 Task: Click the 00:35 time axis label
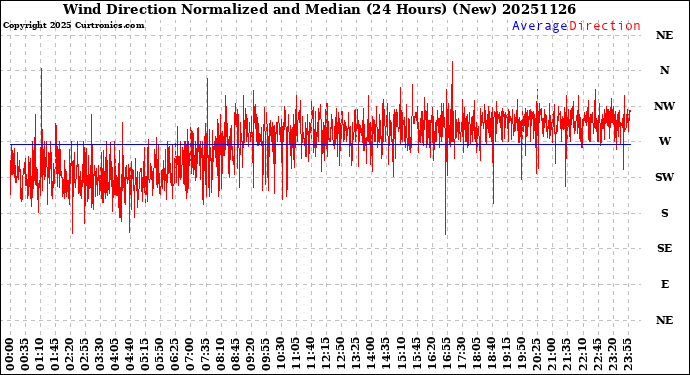pos(25,354)
